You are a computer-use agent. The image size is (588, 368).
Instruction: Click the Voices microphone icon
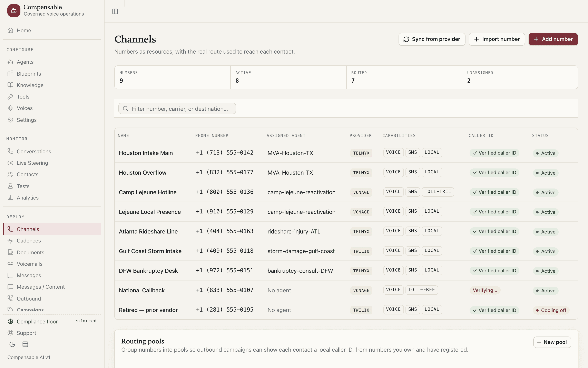pos(10,108)
